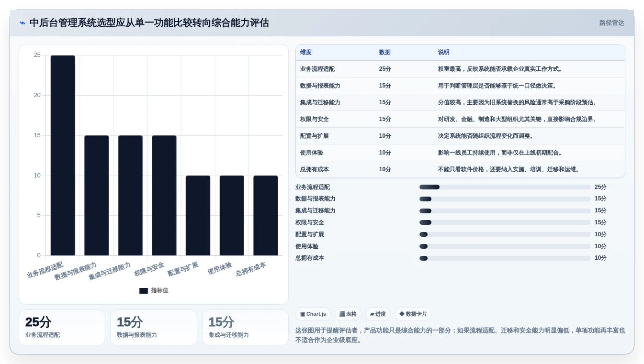Toggle the 指标值 legend swatch
This screenshot has width=644, height=364.
click(144, 290)
